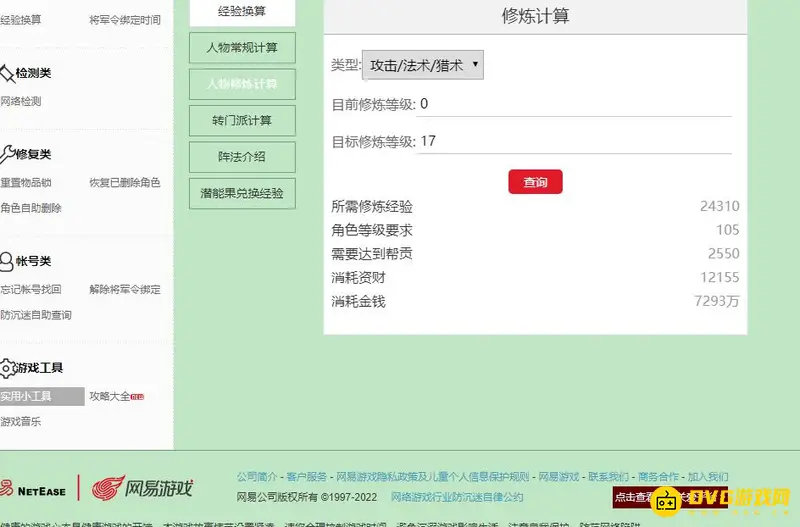
Task: Switch to 转门派计算 tab
Action: point(242,121)
